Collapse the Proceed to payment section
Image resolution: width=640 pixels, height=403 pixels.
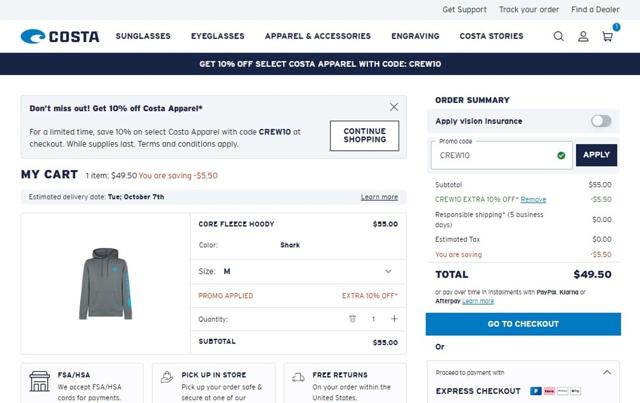tap(606, 372)
